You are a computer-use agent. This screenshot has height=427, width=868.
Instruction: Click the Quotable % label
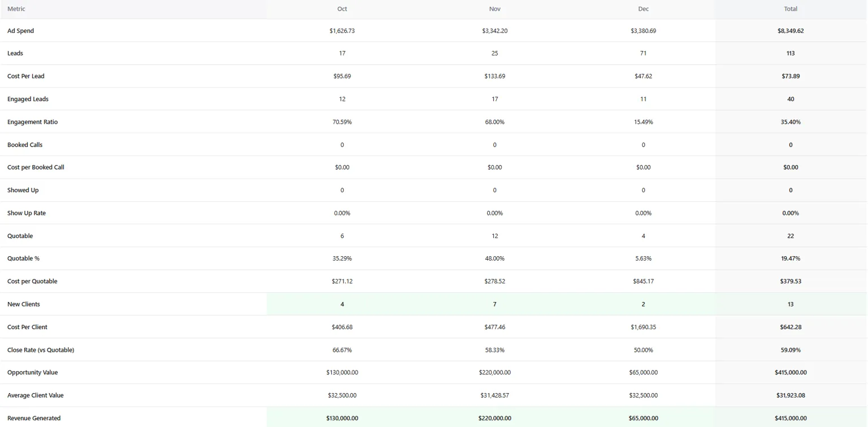click(23, 258)
